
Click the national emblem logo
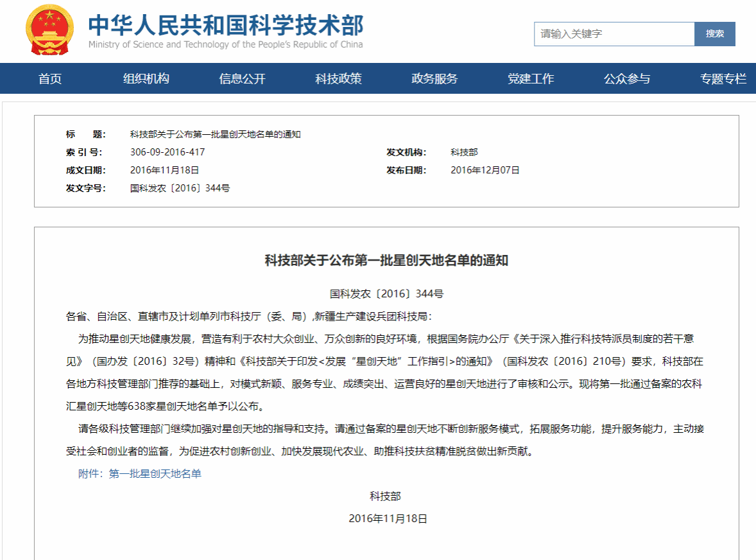(x=49, y=30)
